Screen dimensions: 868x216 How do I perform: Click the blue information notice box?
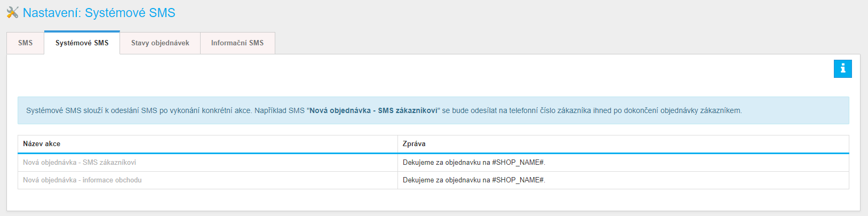(x=433, y=110)
